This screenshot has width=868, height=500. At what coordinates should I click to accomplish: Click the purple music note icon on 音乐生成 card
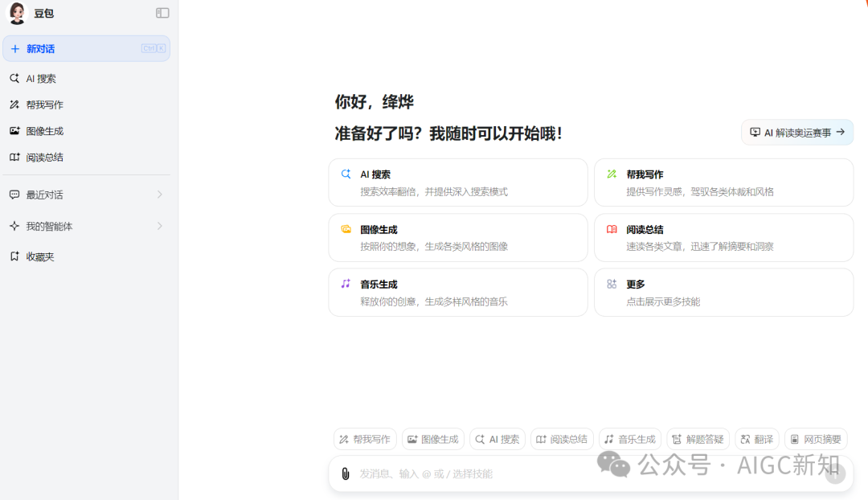(346, 284)
